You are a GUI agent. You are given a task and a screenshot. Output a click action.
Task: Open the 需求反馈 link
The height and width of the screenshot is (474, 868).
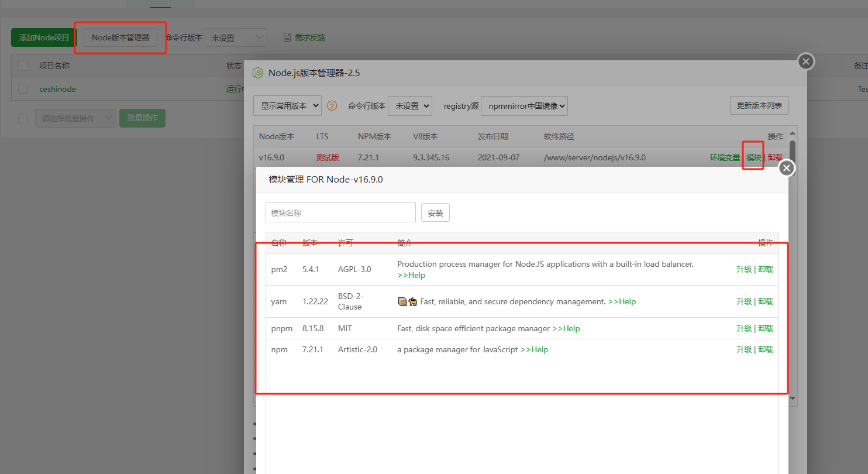coord(310,37)
